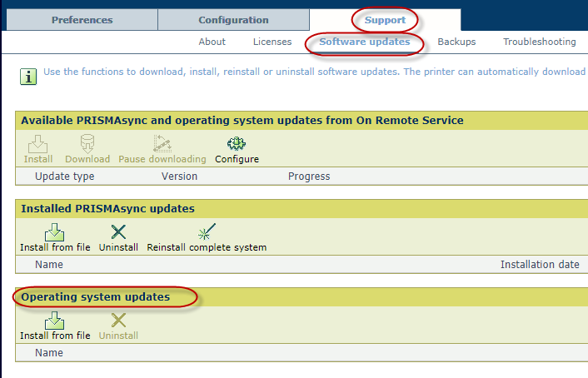588x378 pixels.
Task: Open Configure gear icon for update settings
Action: [237, 144]
